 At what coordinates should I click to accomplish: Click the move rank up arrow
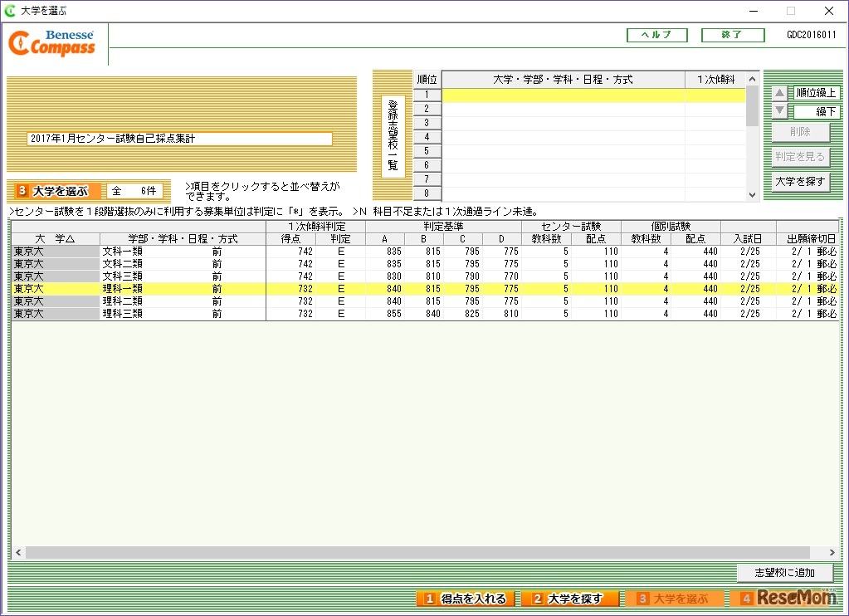pos(779,93)
